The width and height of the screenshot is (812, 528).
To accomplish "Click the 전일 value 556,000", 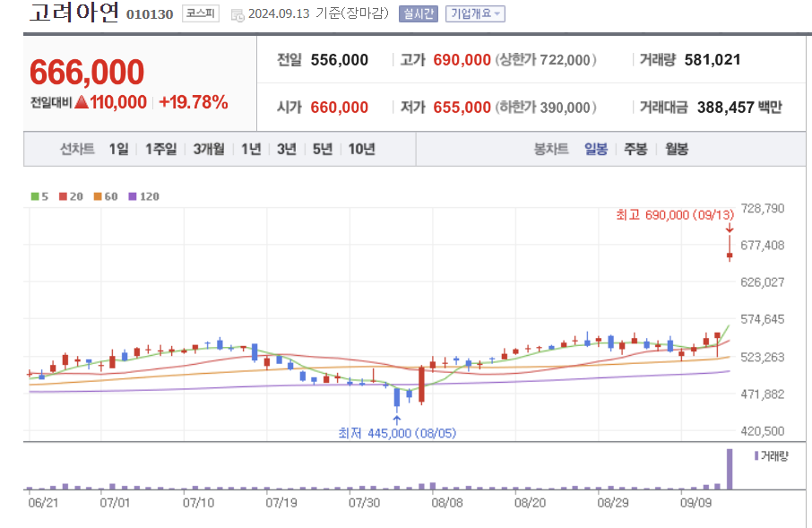I will [339, 60].
